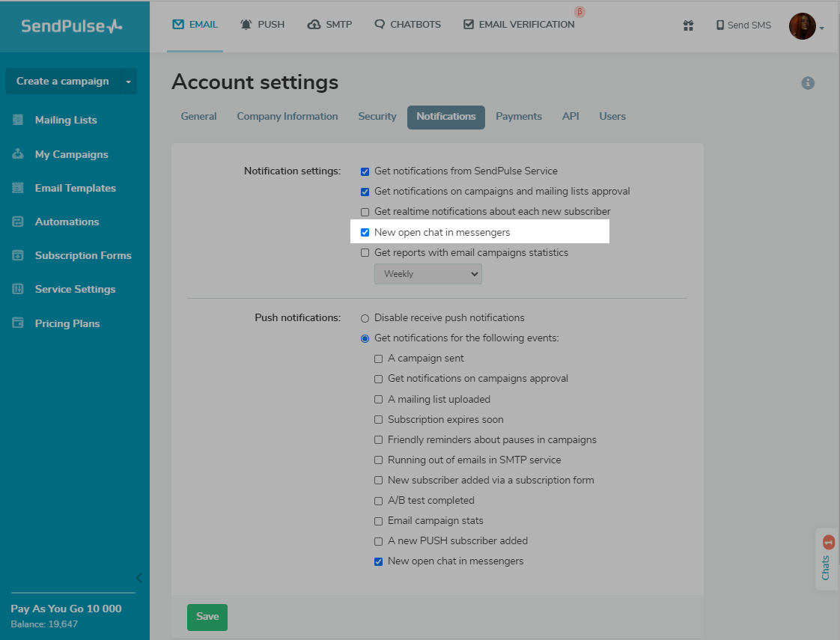Open the user avatar account menu
This screenshot has width=840, height=640.
pos(806,26)
